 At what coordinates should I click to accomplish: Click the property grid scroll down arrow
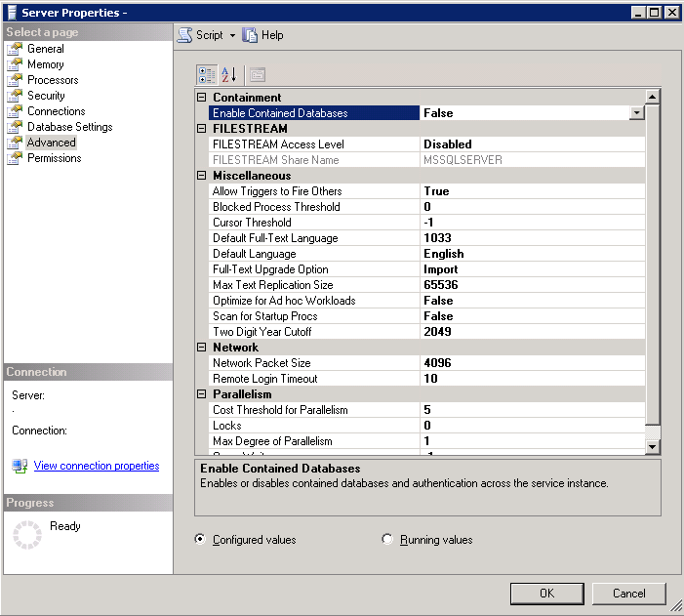(x=653, y=446)
